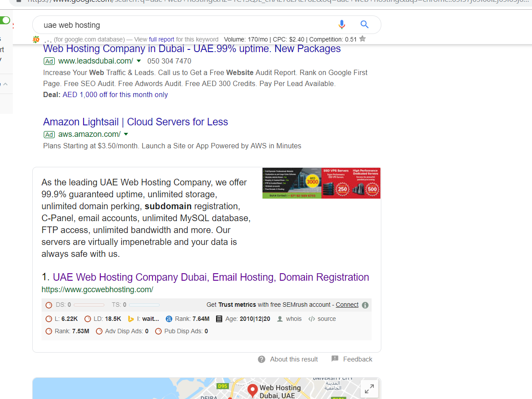
Task: Click the 'Web Hosting Dubai, UAE' map label
Action: 280,391
